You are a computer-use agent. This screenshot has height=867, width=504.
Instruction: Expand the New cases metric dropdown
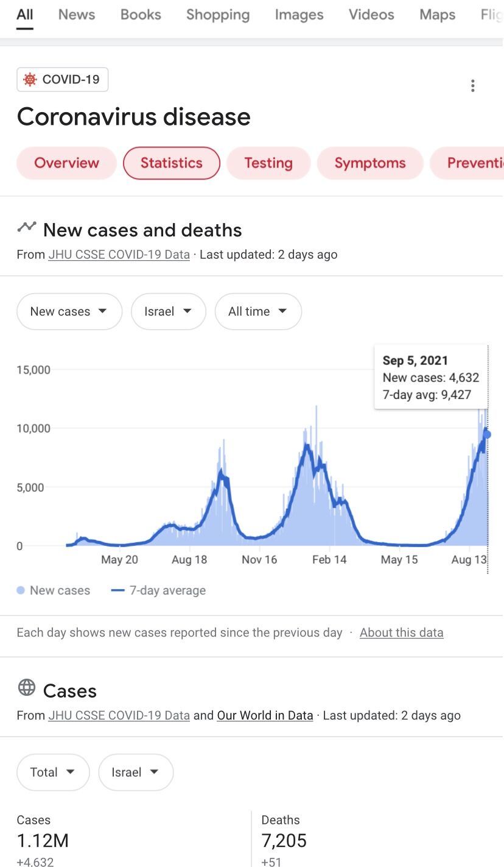[69, 311]
